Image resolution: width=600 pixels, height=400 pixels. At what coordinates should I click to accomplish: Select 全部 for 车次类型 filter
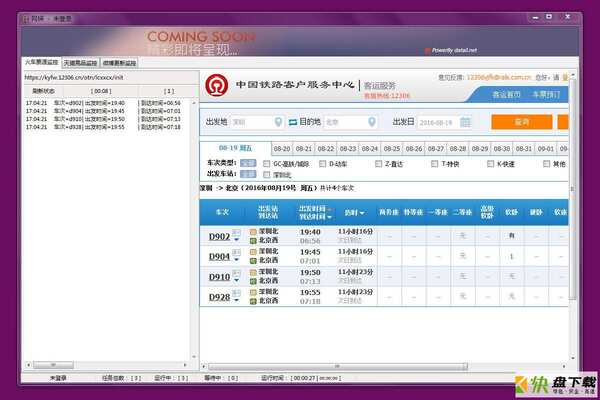click(x=248, y=163)
